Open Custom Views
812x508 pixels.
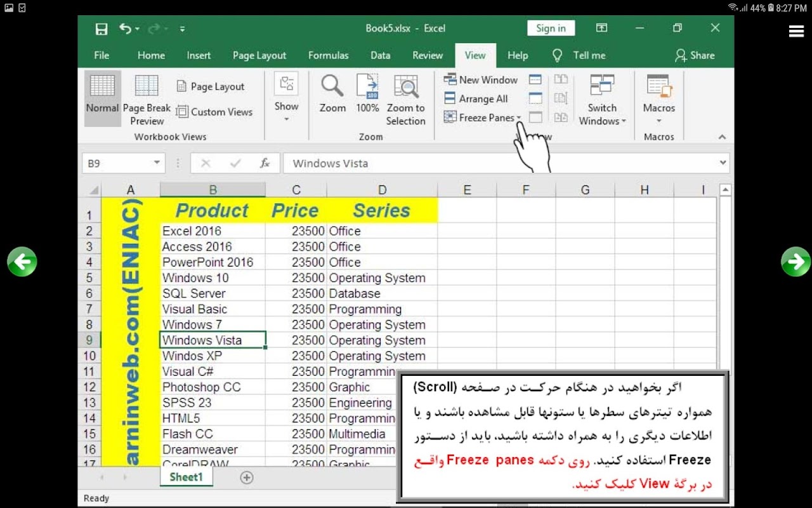point(214,112)
